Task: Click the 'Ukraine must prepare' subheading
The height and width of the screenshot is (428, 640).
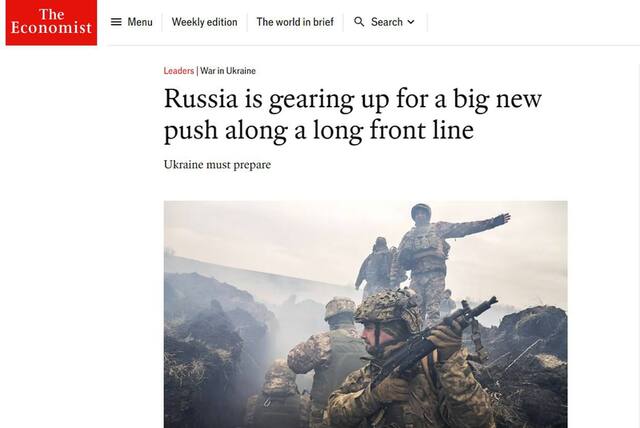Action: [217, 165]
